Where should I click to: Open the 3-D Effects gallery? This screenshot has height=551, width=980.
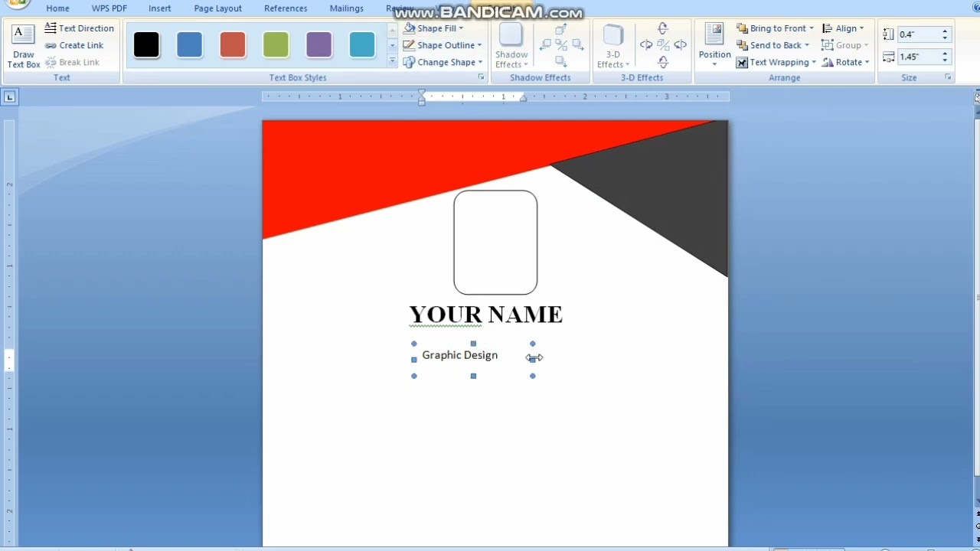coord(613,46)
